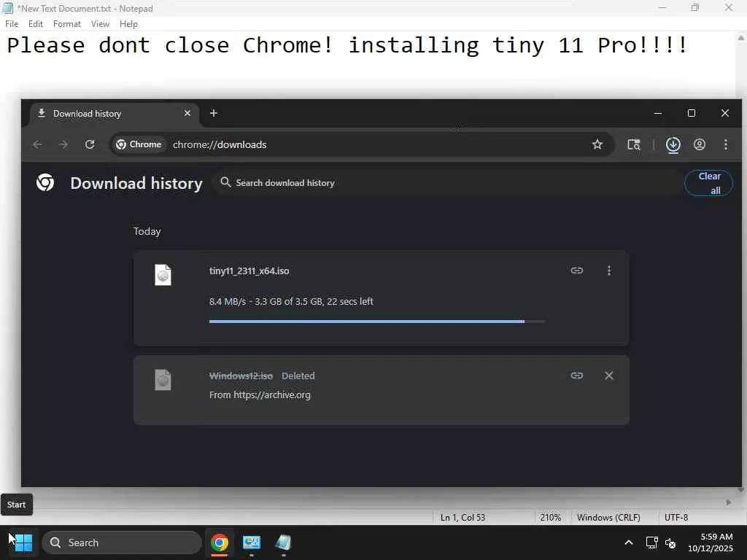Click the 210% zoom status entry
The image size is (747, 560).
[x=550, y=517]
